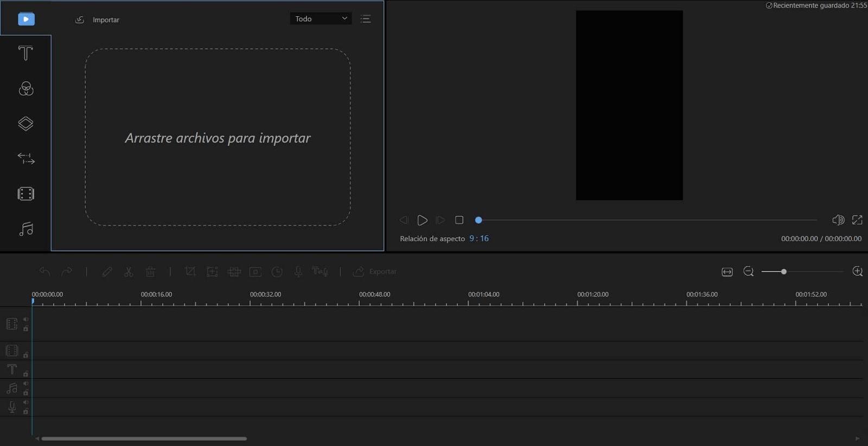
Task: Click the preview progress slider handle
Action: [x=478, y=220]
